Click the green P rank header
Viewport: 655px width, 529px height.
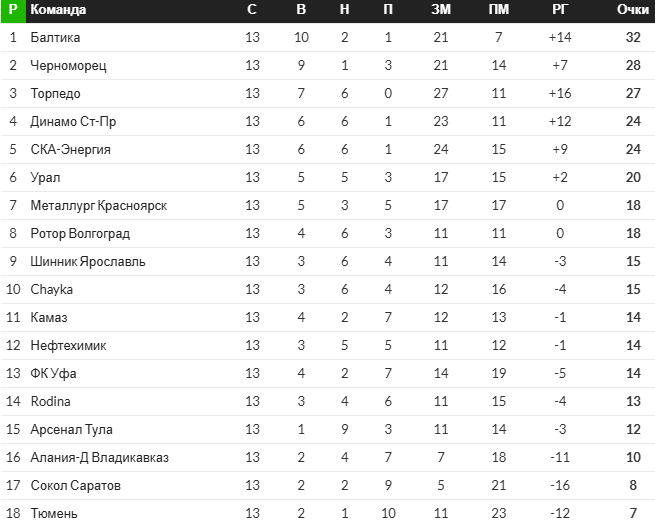coord(13,10)
